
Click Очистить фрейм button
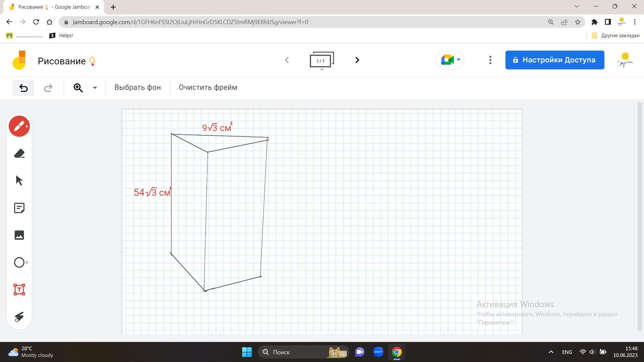point(208,87)
